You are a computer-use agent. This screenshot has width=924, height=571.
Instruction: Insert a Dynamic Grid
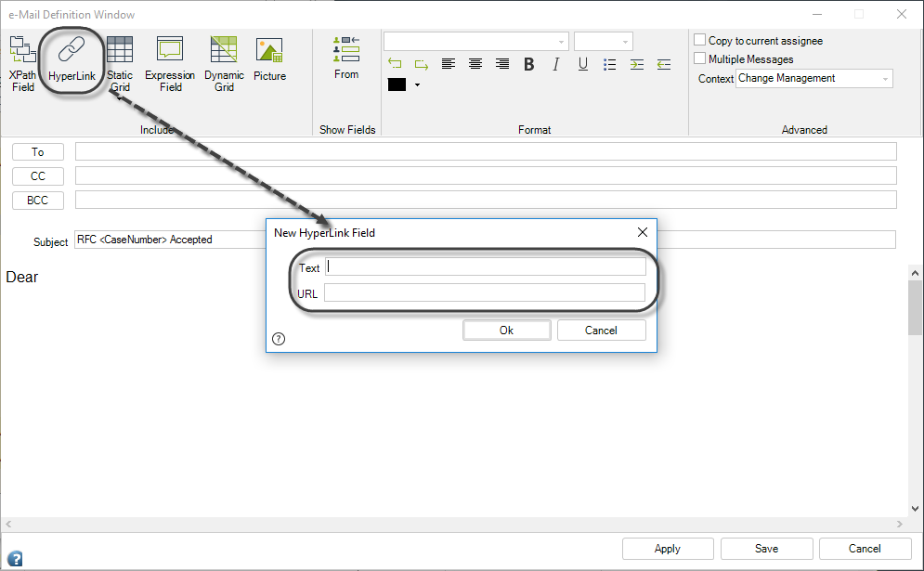(224, 64)
